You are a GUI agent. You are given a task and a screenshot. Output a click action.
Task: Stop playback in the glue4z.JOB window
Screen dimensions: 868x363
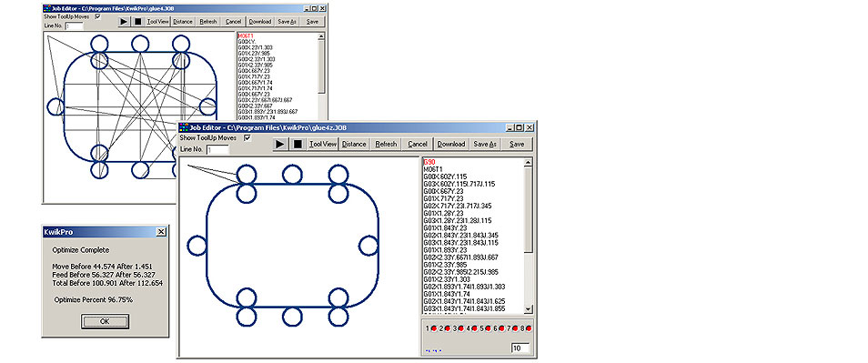point(298,145)
